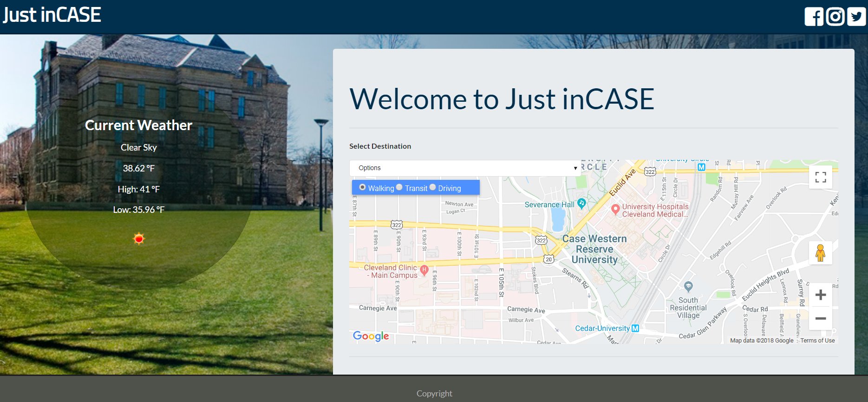Open the Facebook page icon
The height and width of the screenshot is (402, 868).
(x=814, y=17)
